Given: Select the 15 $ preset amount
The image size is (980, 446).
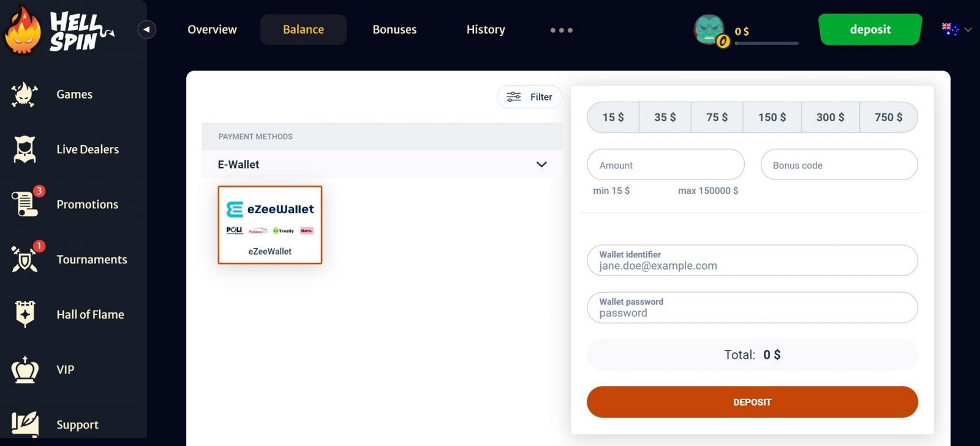Looking at the screenshot, I should click(x=613, y=117).
